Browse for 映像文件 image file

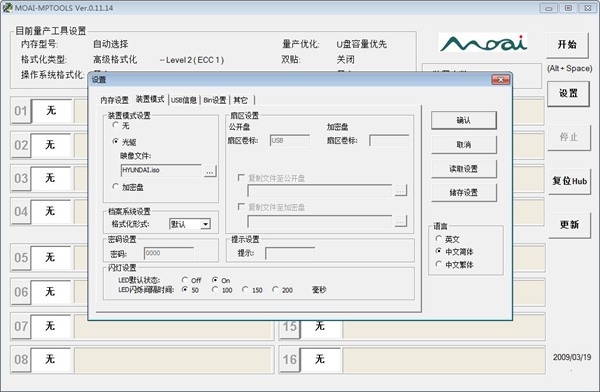click(x=210, y=171)
